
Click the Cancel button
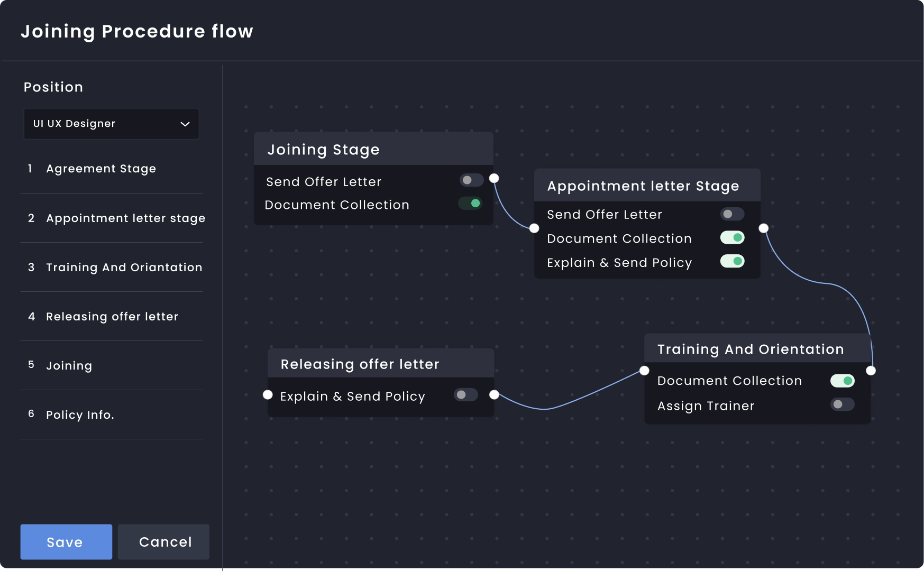tap(164, 542)
